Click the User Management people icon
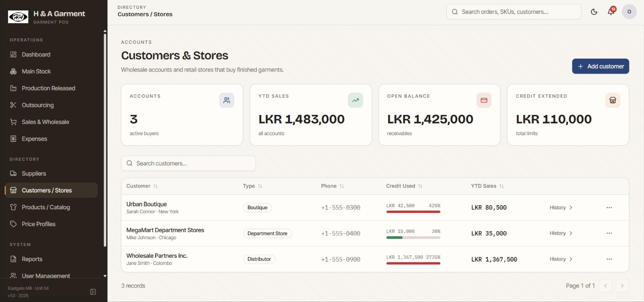The image size is (644, 302). 13,276
